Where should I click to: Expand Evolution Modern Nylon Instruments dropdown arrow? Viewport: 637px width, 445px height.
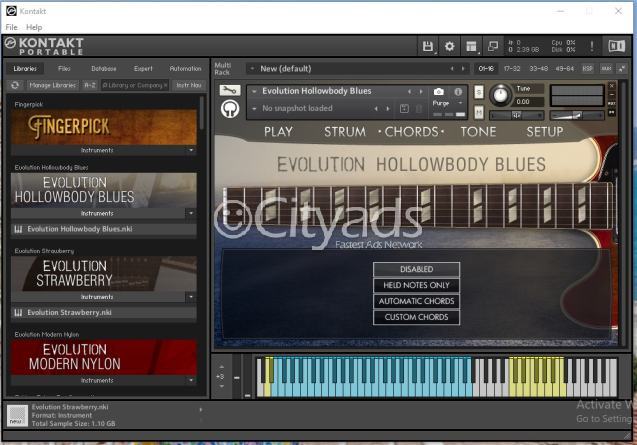[191, 381]
